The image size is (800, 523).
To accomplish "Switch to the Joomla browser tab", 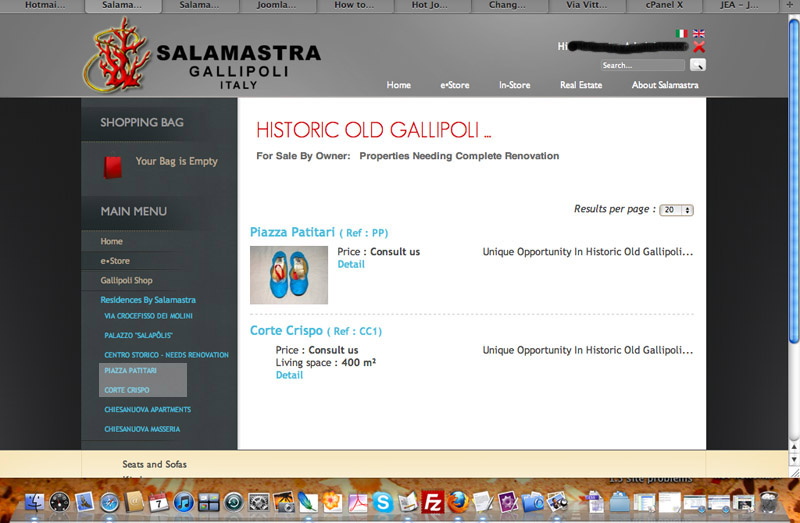I will (x=276, y=5).
